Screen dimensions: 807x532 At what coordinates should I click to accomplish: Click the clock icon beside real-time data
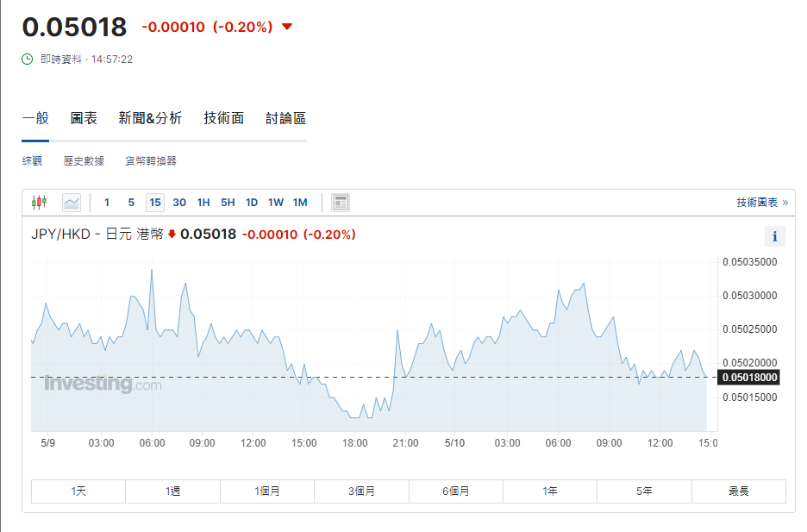28,59
